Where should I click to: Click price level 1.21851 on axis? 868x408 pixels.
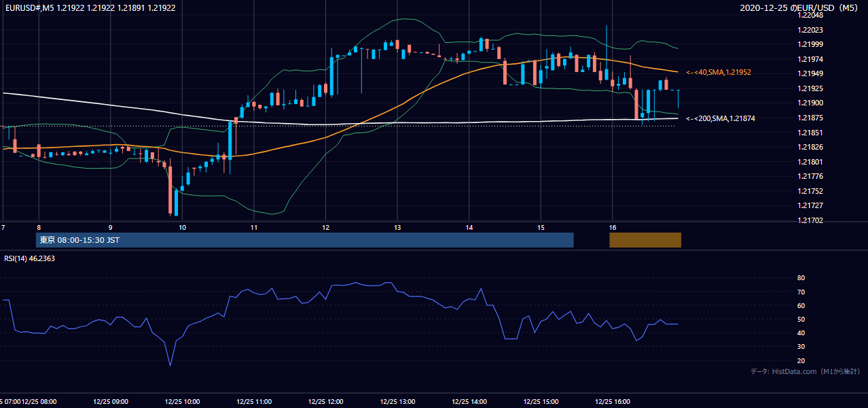point(810,133)
